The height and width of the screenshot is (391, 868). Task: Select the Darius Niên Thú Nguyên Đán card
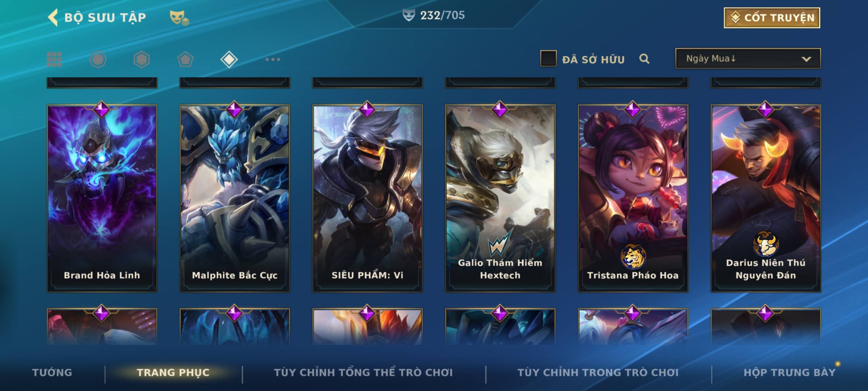tap(766, 198)
